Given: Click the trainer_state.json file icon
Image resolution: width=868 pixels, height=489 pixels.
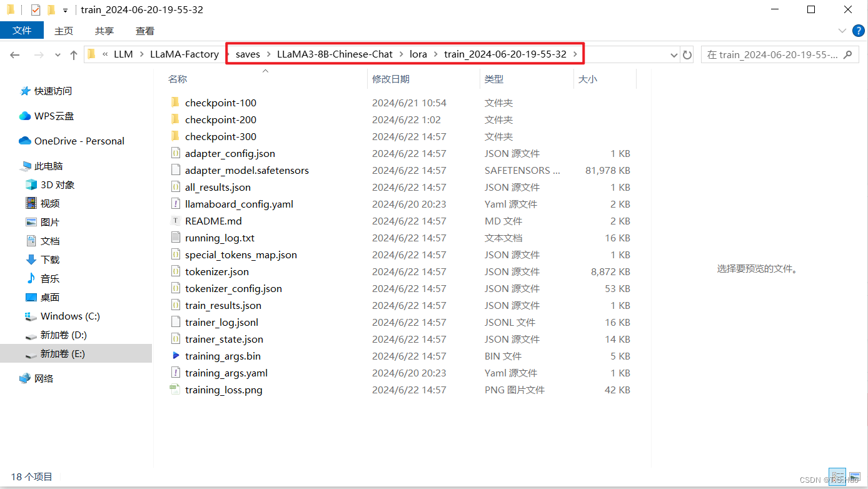Looking at the screenshot, I should point(175,339).
